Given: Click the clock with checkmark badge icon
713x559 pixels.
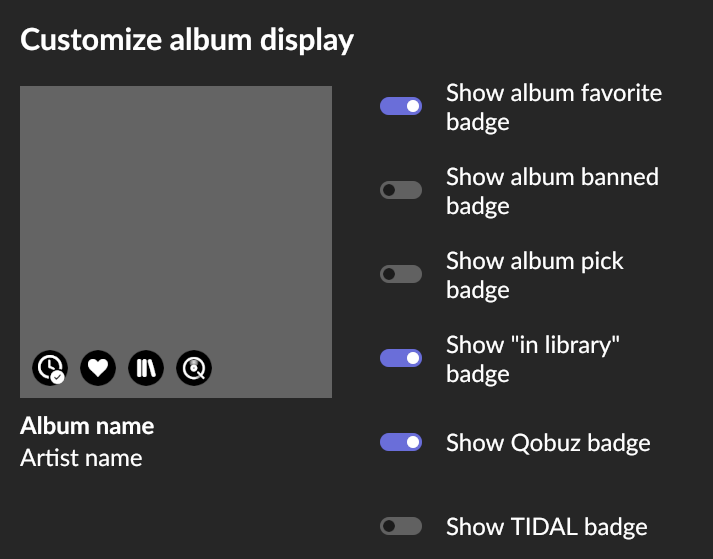Looking at the screenshot, I should tap(50, 368).
